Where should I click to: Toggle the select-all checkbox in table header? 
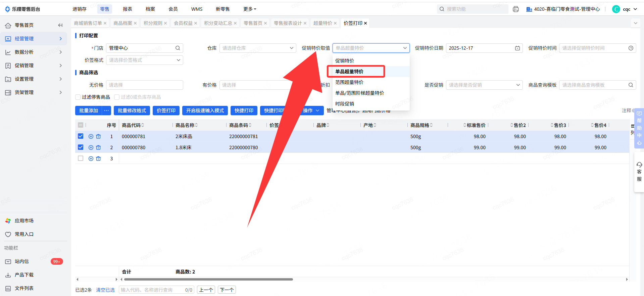(x=81, y=125)
